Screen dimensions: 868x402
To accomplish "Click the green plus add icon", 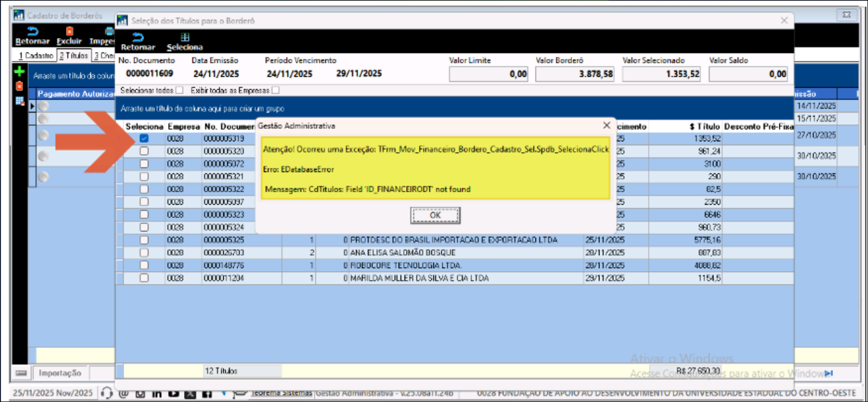I will (x=20, y=71).
